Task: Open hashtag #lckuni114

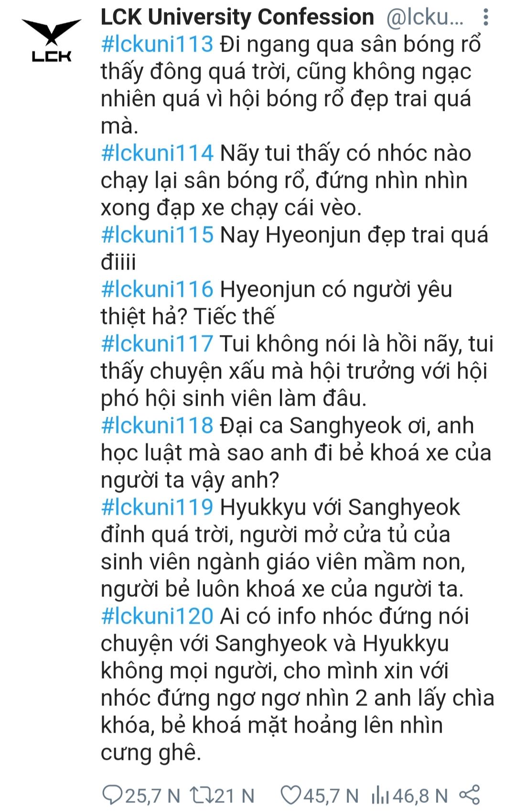Action: pos(157,153)
